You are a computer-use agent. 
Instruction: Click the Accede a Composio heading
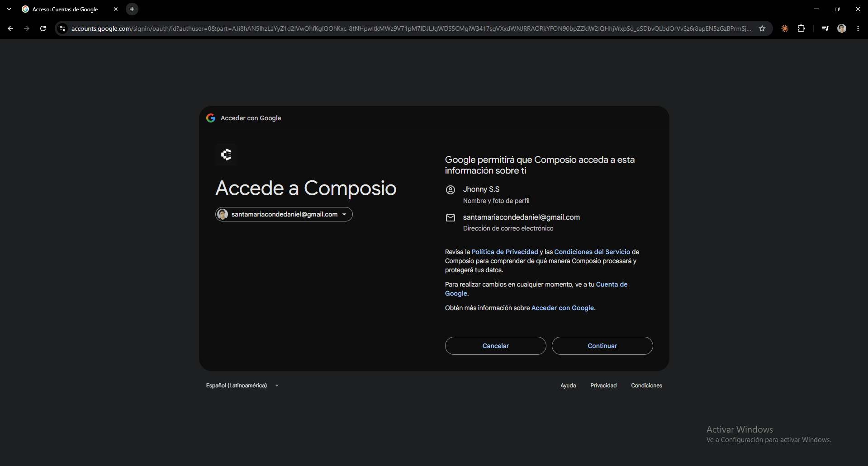(x=306, y=188)
